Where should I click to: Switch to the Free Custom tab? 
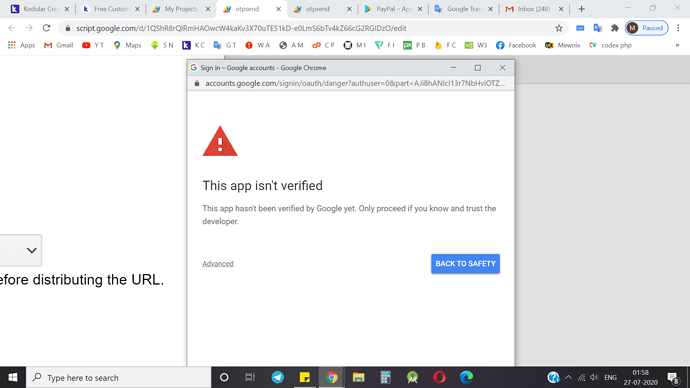(111, 9)
